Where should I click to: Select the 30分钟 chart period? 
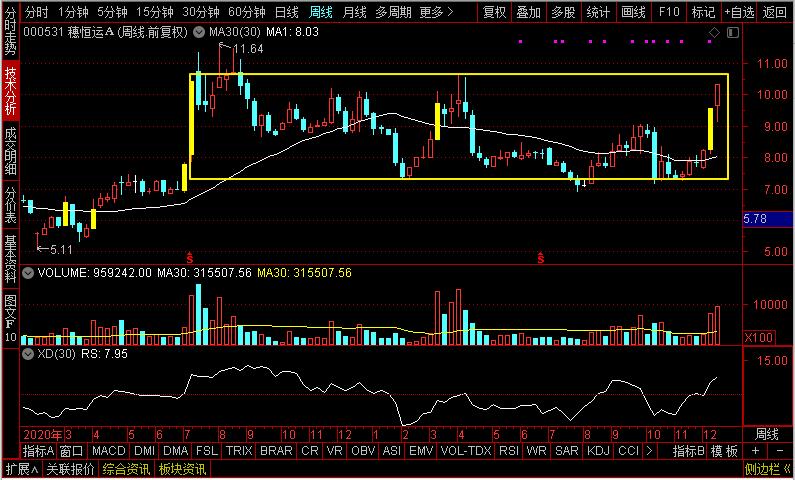[200, 12]
